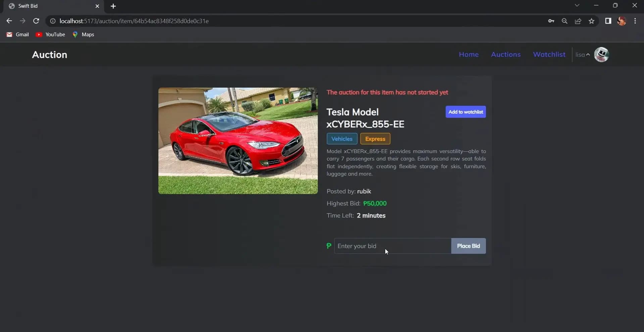Screen dimensions: 644x332
Task: Select the Express tag
Action: click(x=375, y=139)
